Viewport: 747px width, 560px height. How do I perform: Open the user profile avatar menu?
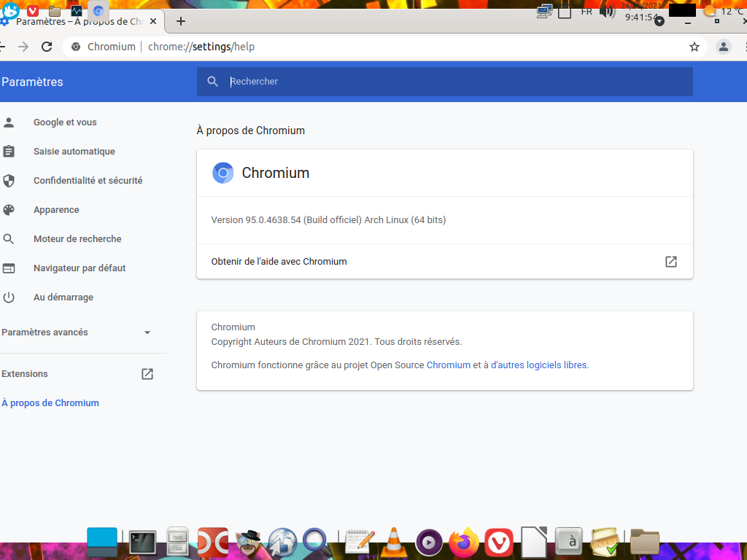(723, 47)
